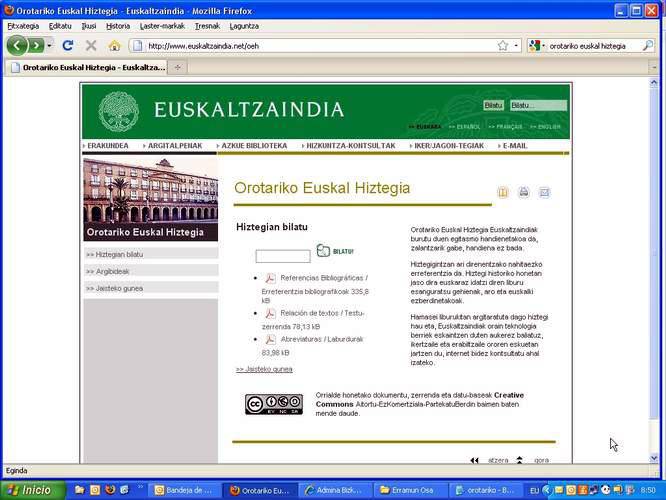Screen dimensions: 666x500
Task: Switch site language to Euskara
Action: 425,127
